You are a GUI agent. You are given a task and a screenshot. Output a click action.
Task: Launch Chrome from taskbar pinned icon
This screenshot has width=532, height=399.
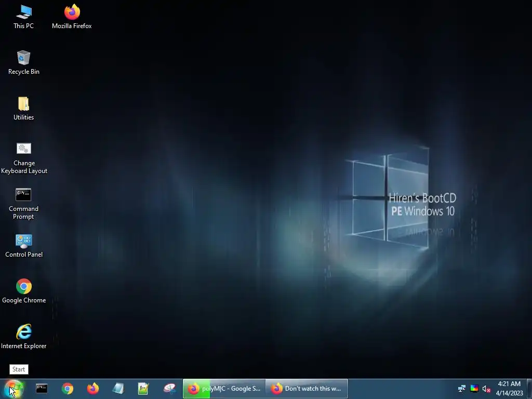(68, 389)
